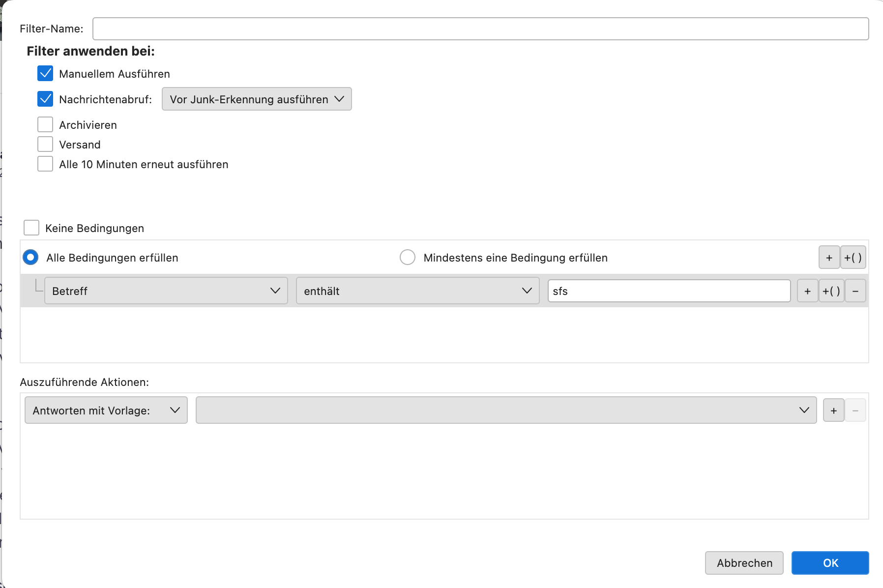This screenshot has width=883, height=588.
Task: Expand the enthält operator dropdown
Action: coord(417,291)
